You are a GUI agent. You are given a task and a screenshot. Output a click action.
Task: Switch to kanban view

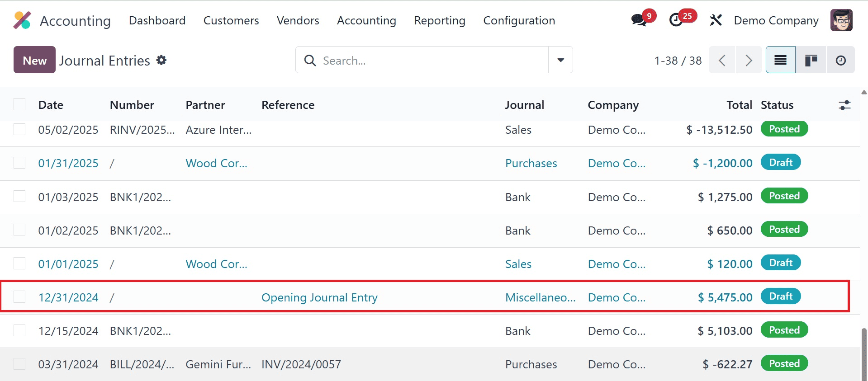(811, 60)
